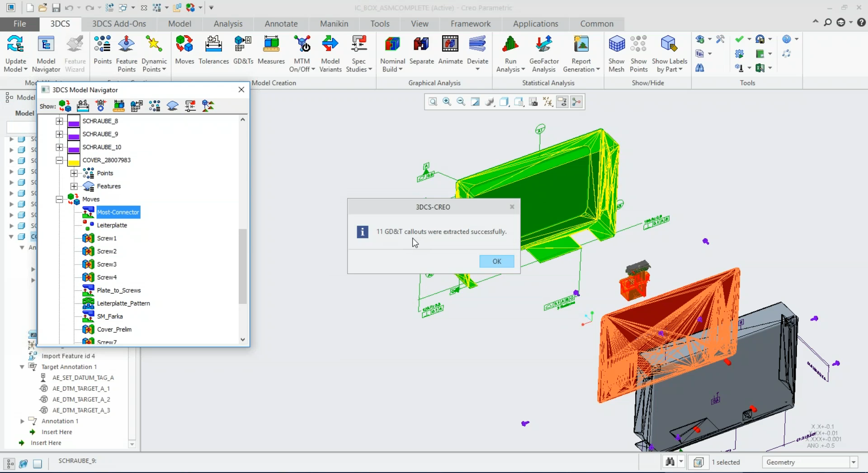This screenshot has width=868, height=473.
Task: Select the Tolerances tool
Action: [x=213, y=50]
